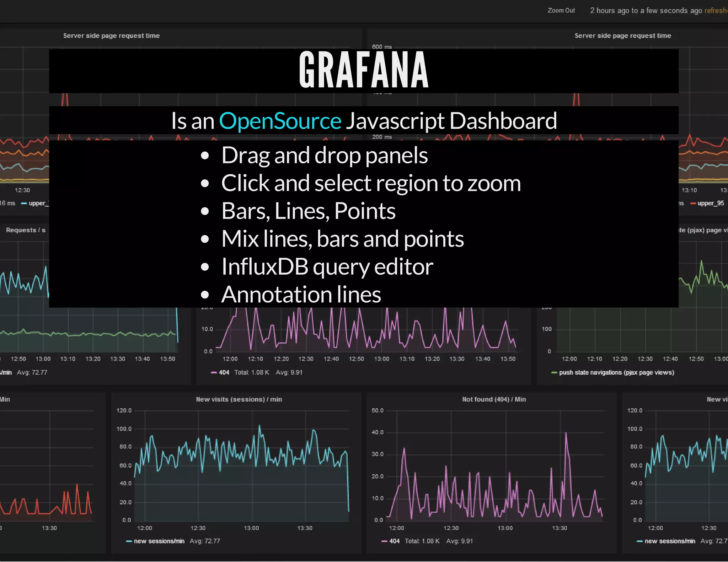The height and width of the screenshot is (562, 728).
Task: Click 'Total: 1.08 K' in bottom Not found legend
Action: tap(422, 541)
